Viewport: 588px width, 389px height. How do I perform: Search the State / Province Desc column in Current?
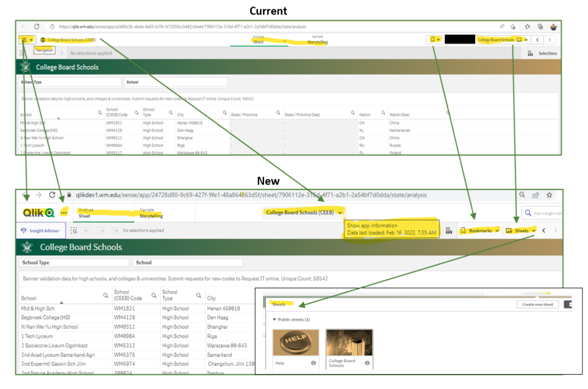pos(353,113)
